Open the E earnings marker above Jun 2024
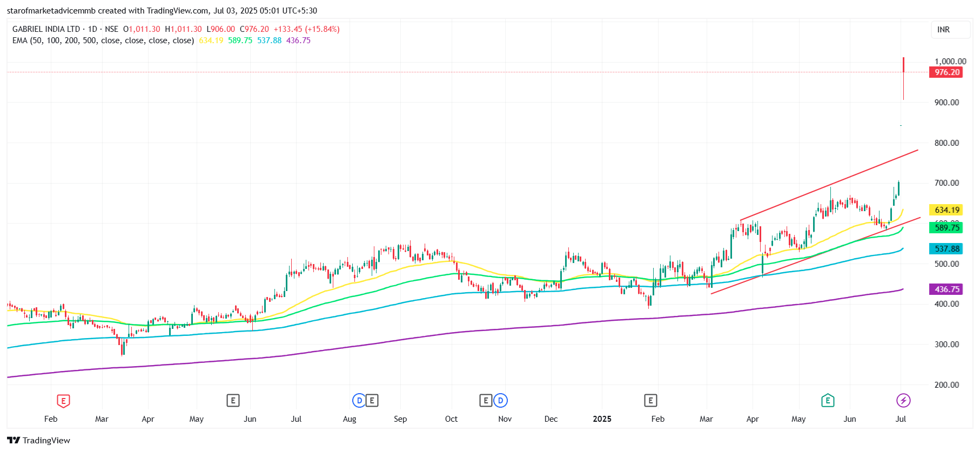Screen dimensions: 980x452 (233, 400)
